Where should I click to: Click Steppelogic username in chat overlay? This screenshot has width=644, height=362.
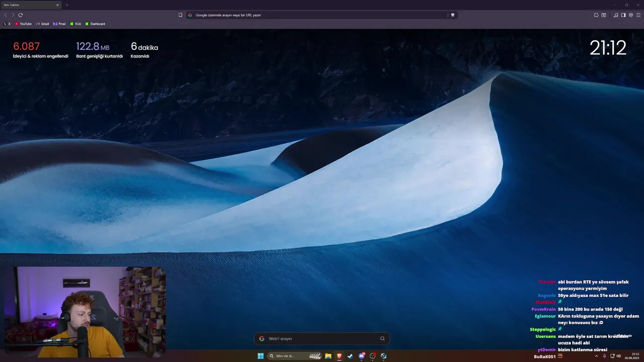coord(543,329)
